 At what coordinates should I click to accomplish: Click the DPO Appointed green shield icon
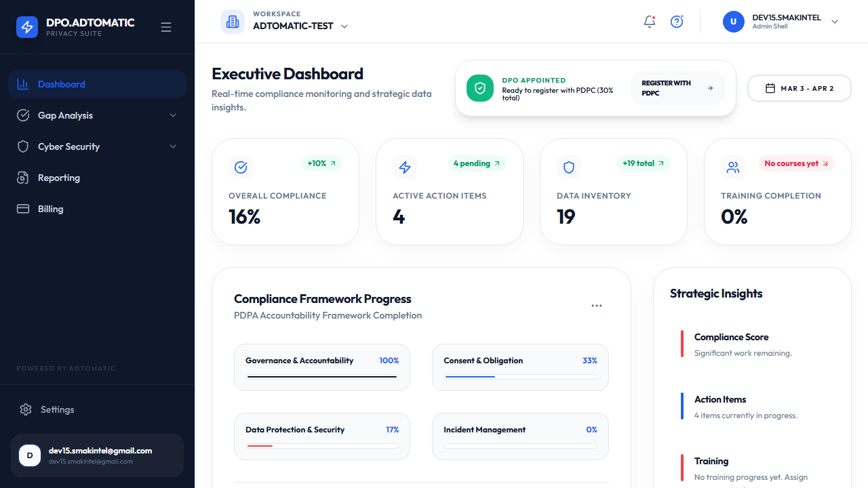[479, 87]
